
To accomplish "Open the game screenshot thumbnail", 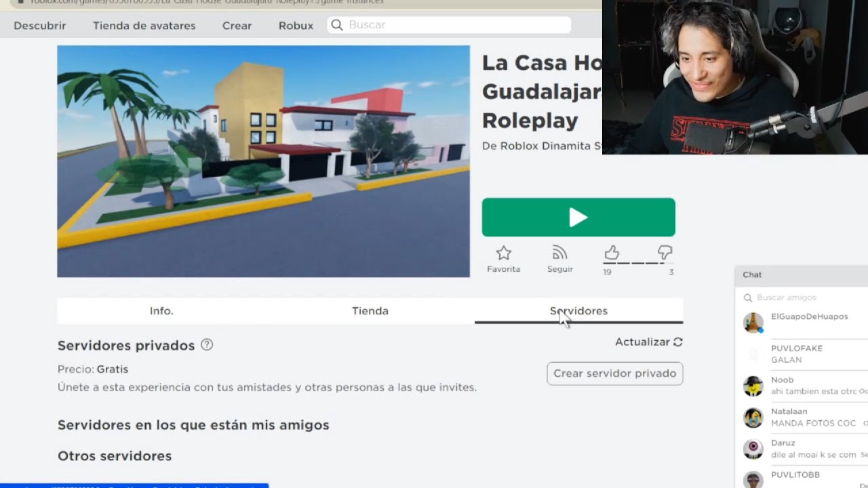I will [x=263, y=161].
